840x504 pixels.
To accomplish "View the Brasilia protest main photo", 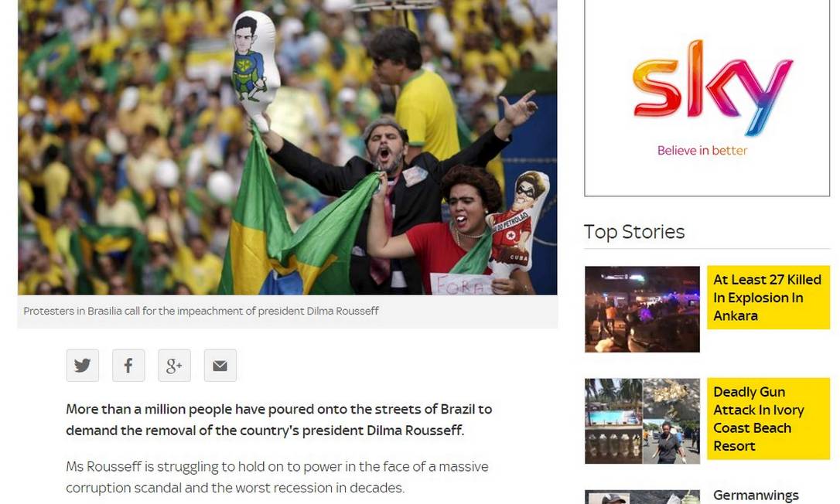I will pos(288,148).
